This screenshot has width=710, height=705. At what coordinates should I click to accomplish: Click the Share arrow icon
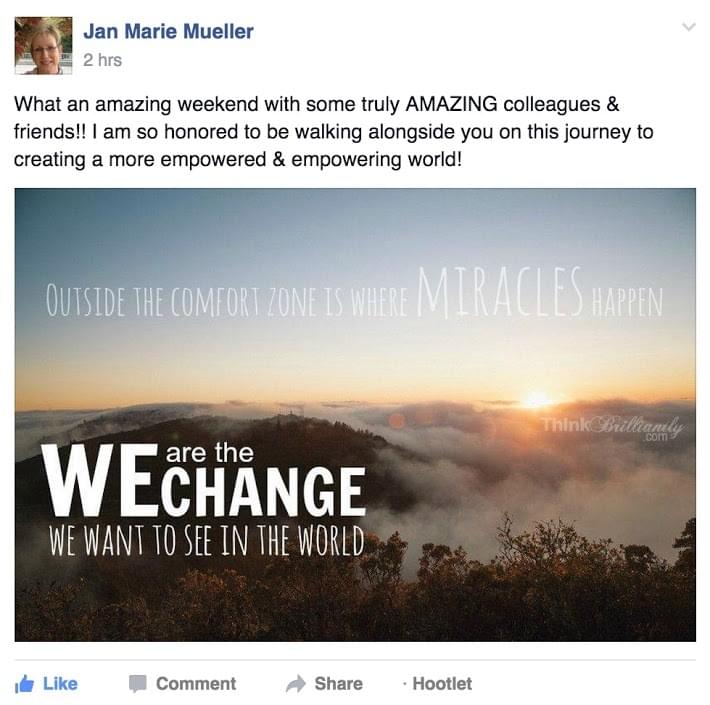[296, 684]
